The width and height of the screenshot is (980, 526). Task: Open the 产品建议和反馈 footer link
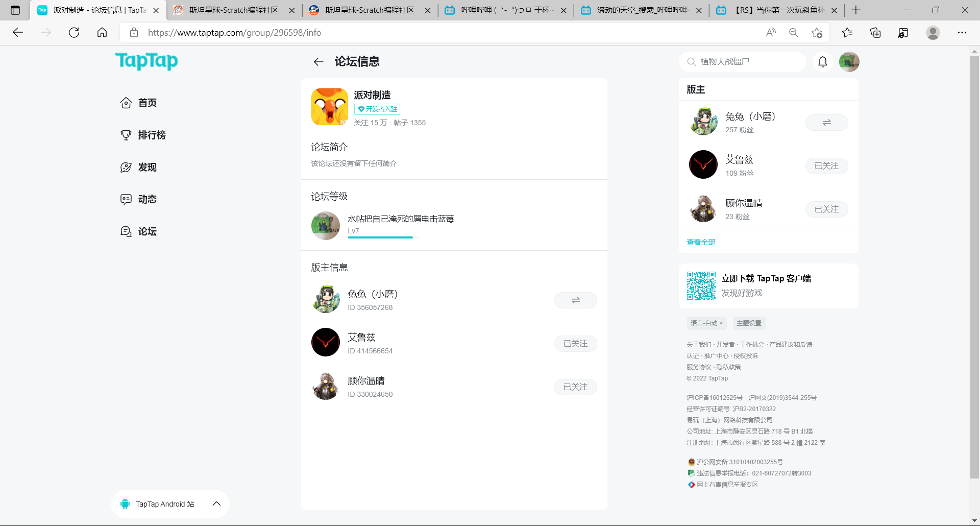(x=791, y=345)
